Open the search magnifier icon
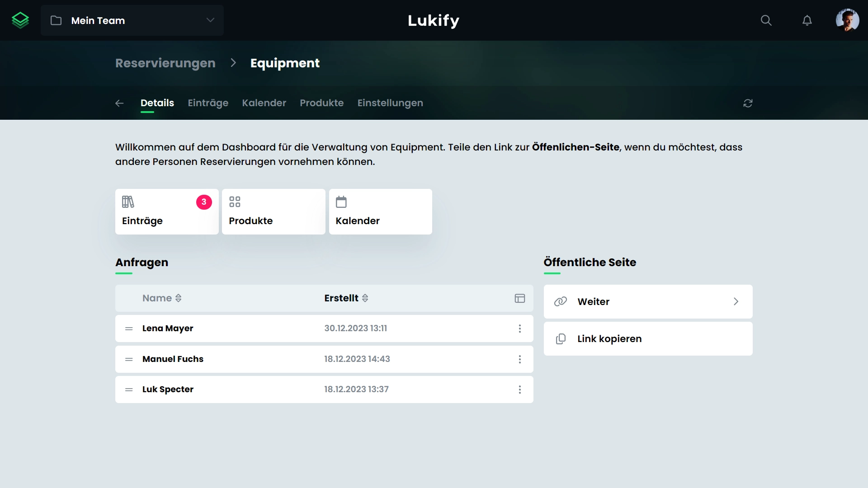 coord(766,20)
